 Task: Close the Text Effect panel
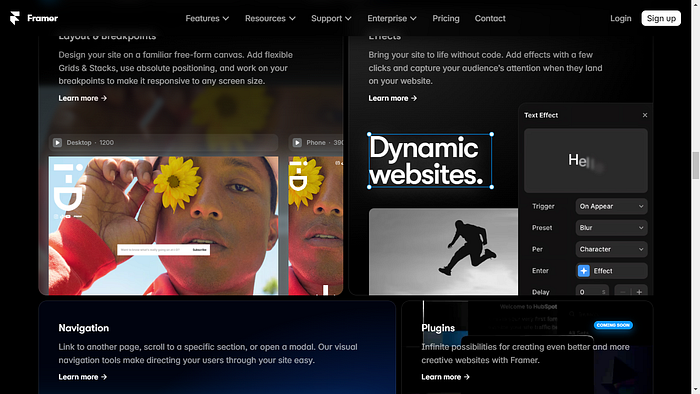click(645, 115)
